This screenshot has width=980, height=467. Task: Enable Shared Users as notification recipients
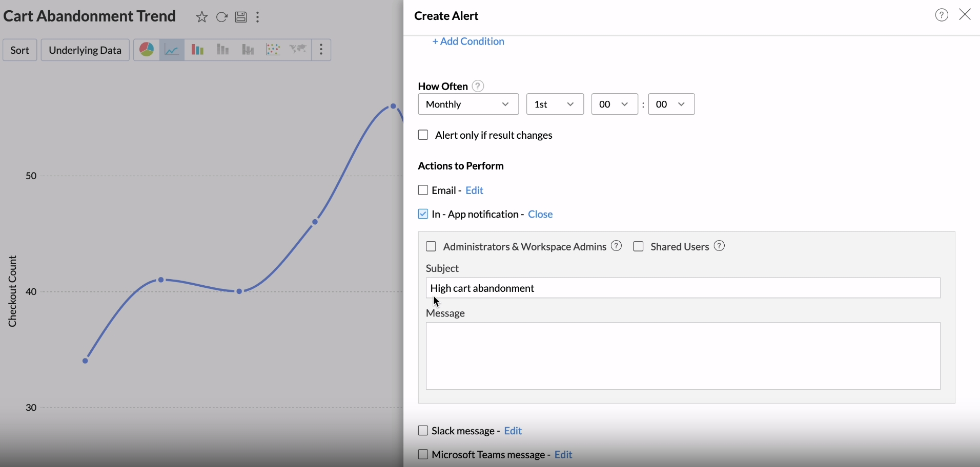click(639, 246)
